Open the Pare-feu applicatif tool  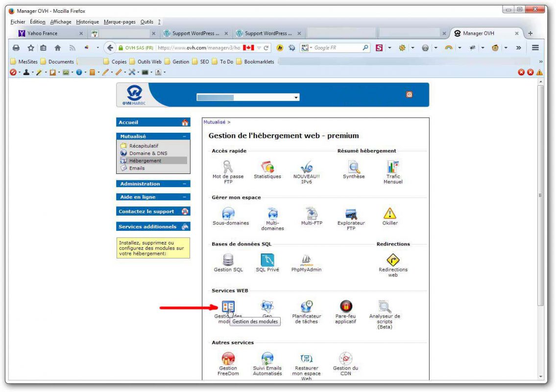(x=345, y=306)
